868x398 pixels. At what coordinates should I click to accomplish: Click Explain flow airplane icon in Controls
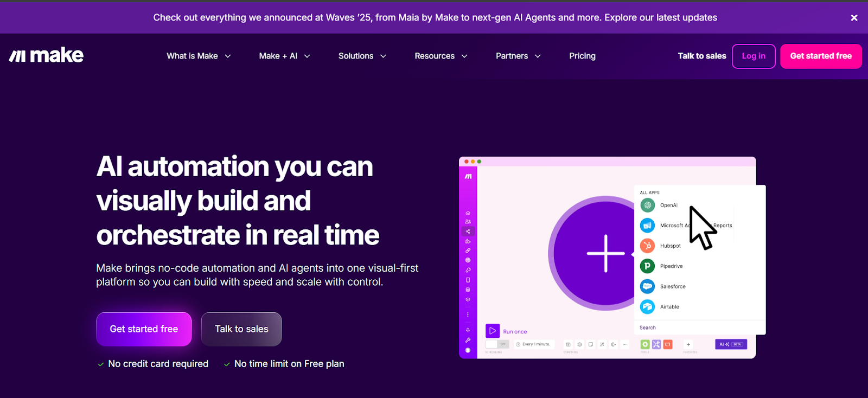(614, 344)
